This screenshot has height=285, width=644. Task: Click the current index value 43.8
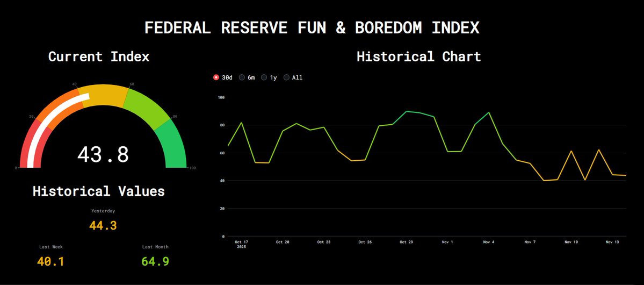[103, 155]
